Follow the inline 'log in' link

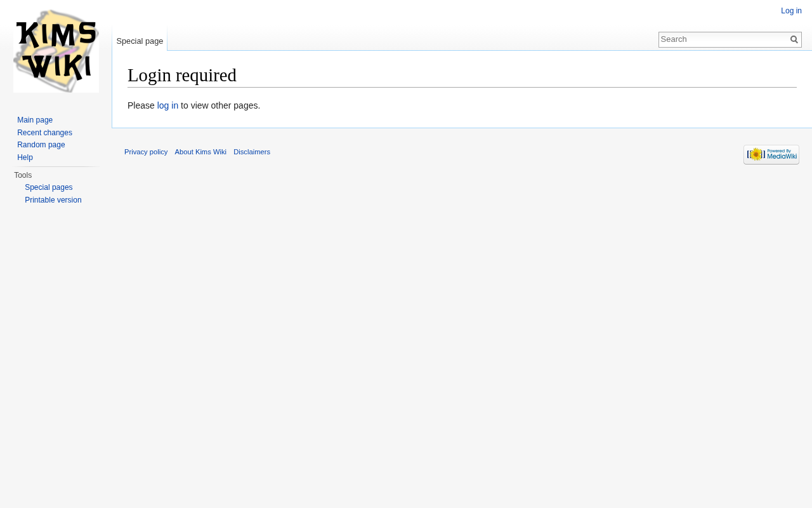tap(167, 105)
